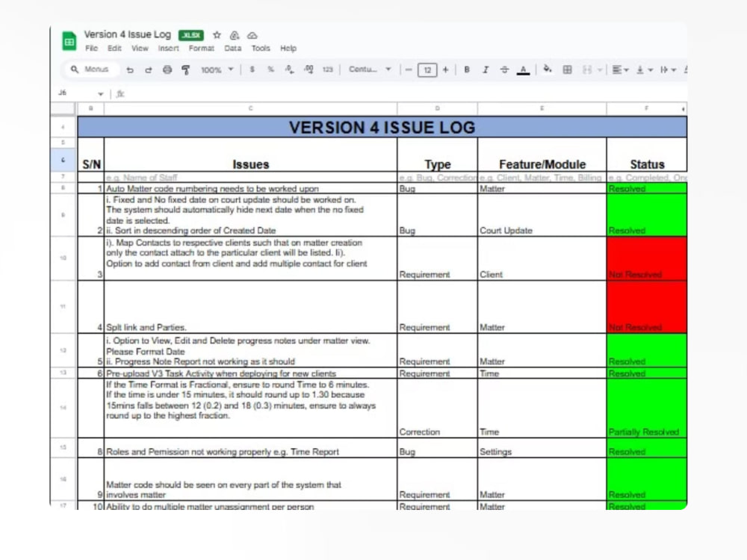Click the merge cells icon
The width and height of the screenshot is (747, 560).
[587, 69]
